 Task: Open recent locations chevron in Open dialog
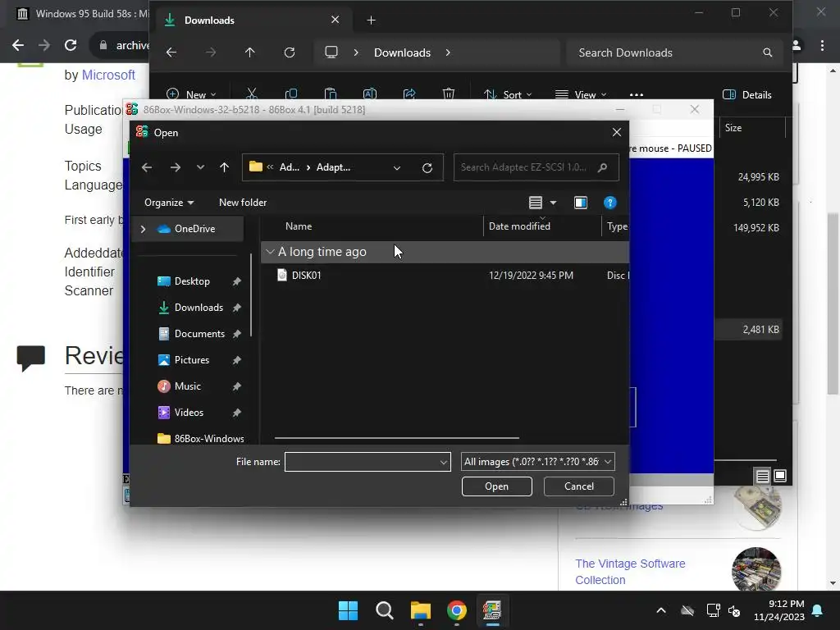(200, 167)
